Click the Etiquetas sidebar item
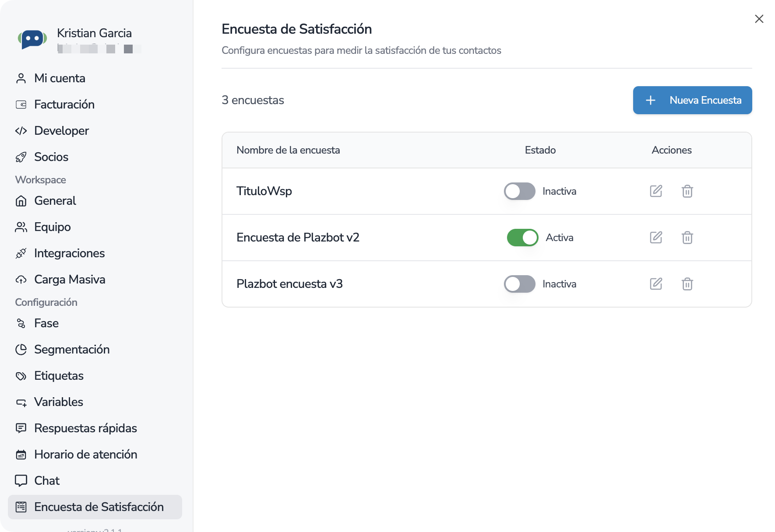The height and width of the screenshot is (532, 775). coord(59,376)
